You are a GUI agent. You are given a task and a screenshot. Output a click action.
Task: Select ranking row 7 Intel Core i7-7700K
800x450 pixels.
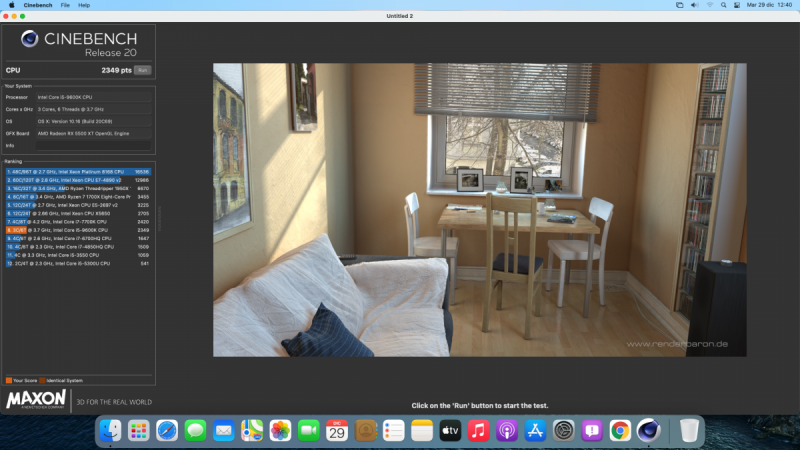click(78, 222)
